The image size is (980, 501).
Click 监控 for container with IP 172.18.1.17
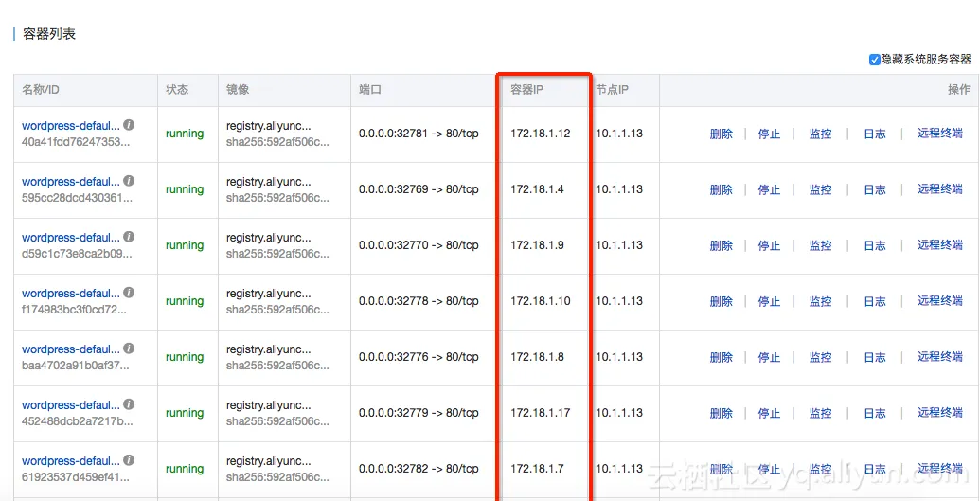pos(821,414)
